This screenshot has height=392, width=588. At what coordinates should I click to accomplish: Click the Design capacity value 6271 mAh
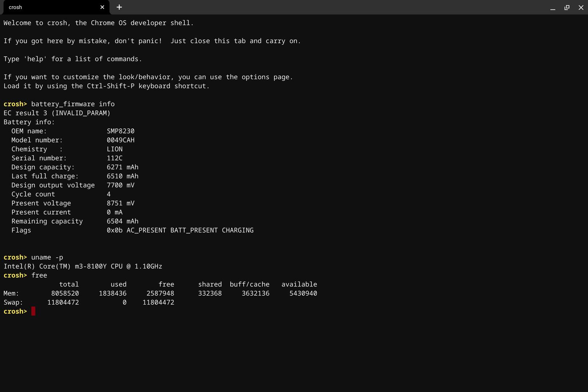coord(122,167)
